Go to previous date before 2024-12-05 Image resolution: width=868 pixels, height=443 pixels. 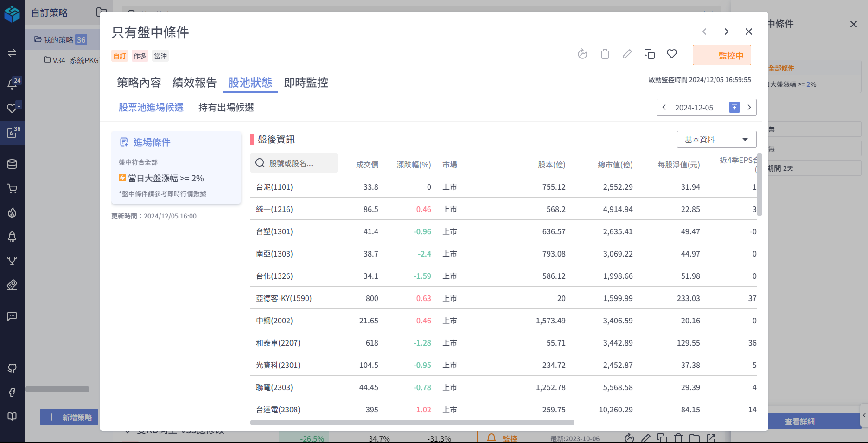point(664,108)
